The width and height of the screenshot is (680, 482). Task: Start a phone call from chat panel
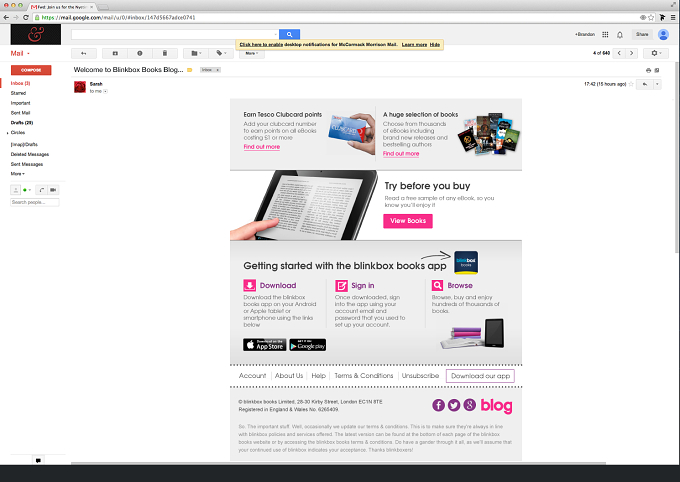click(x=42, y=190)
